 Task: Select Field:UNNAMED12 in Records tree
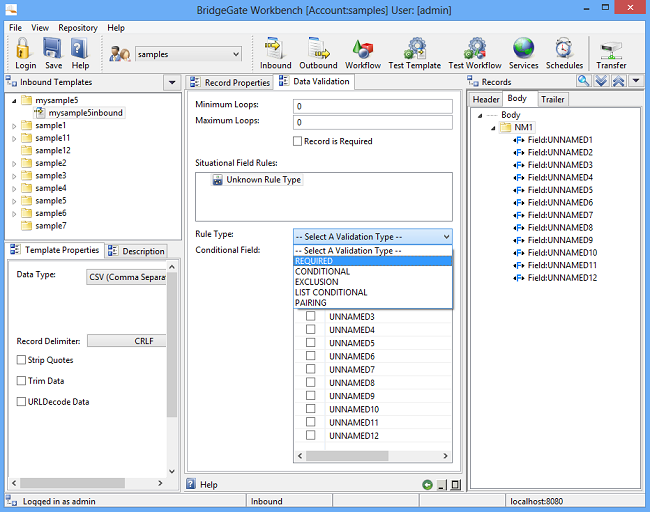click(555, 278)
